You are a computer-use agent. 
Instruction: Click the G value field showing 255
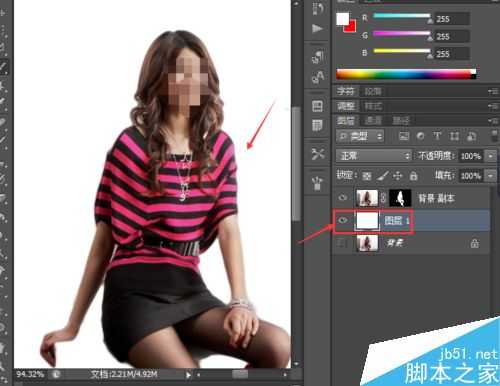pos(451,36)
